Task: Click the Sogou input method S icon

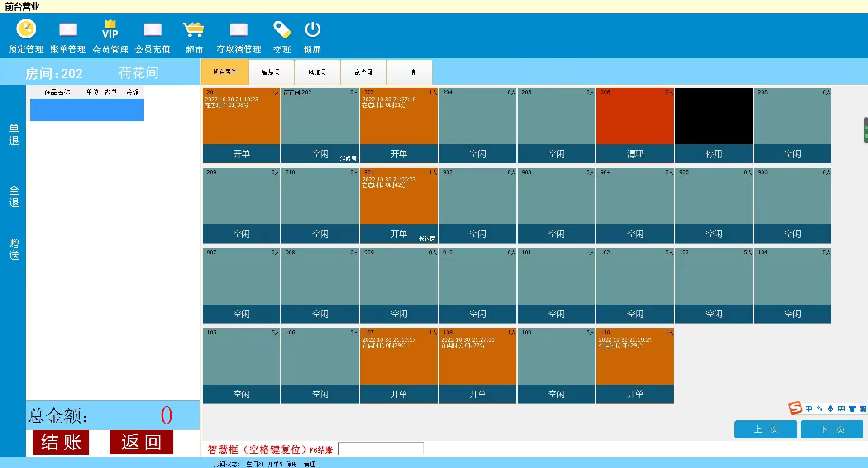Action: (x=795, y=408)
